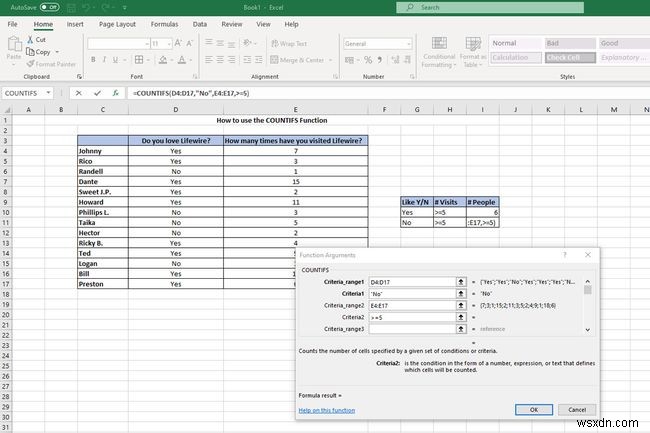This screenshot has height=433, width=650.
Task: Click Increase Decimal icon
Action: point(395,60)
